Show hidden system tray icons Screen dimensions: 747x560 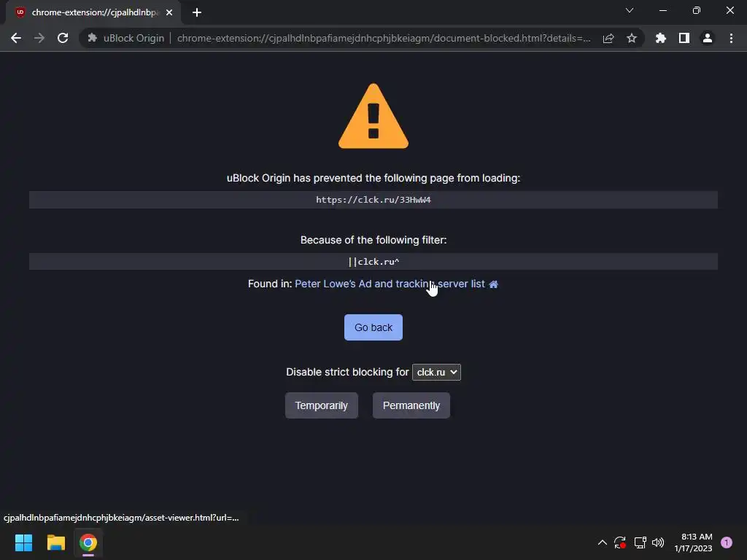[x=602, y=542]
